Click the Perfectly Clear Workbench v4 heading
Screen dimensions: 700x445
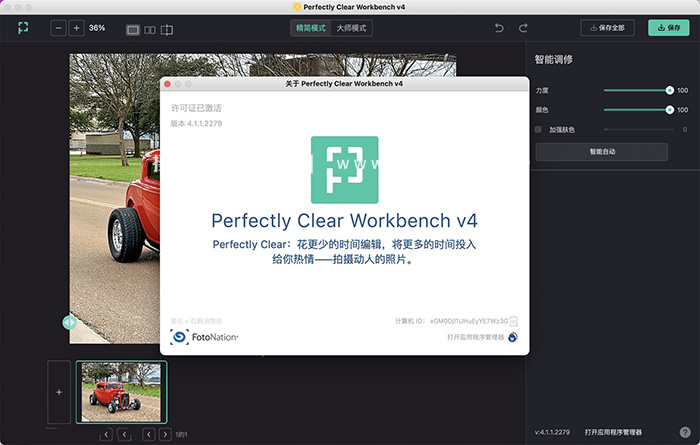coord(345,221)
